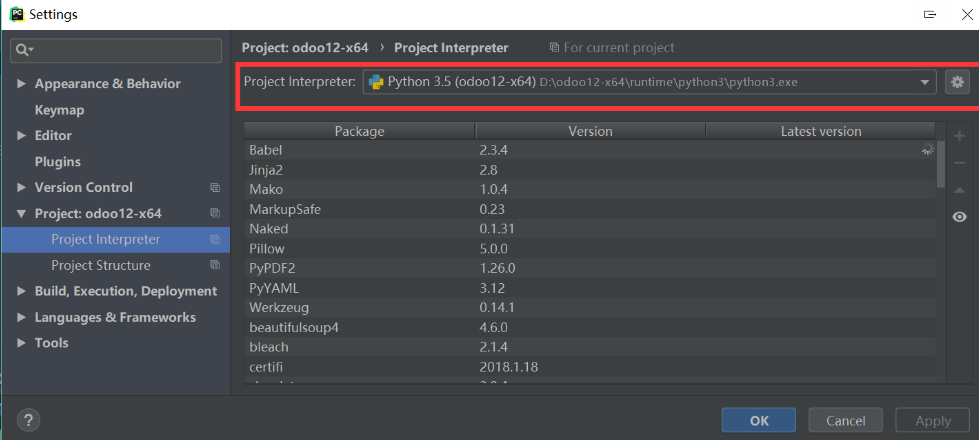Expand Languages & Frameworks section
The height and width of the screenshot is (440, 979).
click(x=22, y=317)
